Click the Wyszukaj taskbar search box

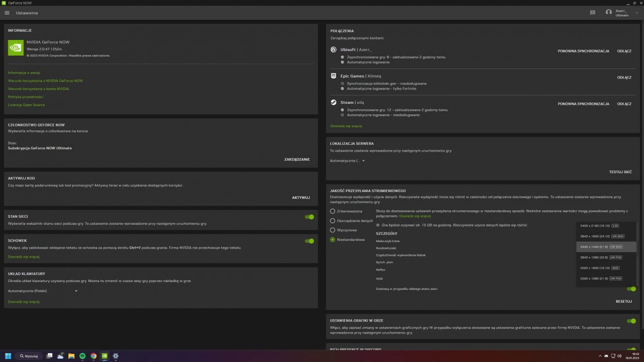click(29, 356)
